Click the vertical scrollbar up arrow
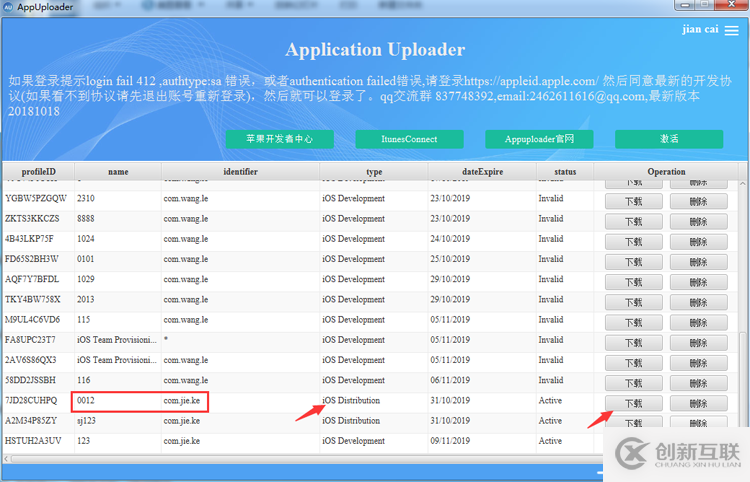Image resolution: width=750 pixels, height=482 pixels. coord(742,184)
